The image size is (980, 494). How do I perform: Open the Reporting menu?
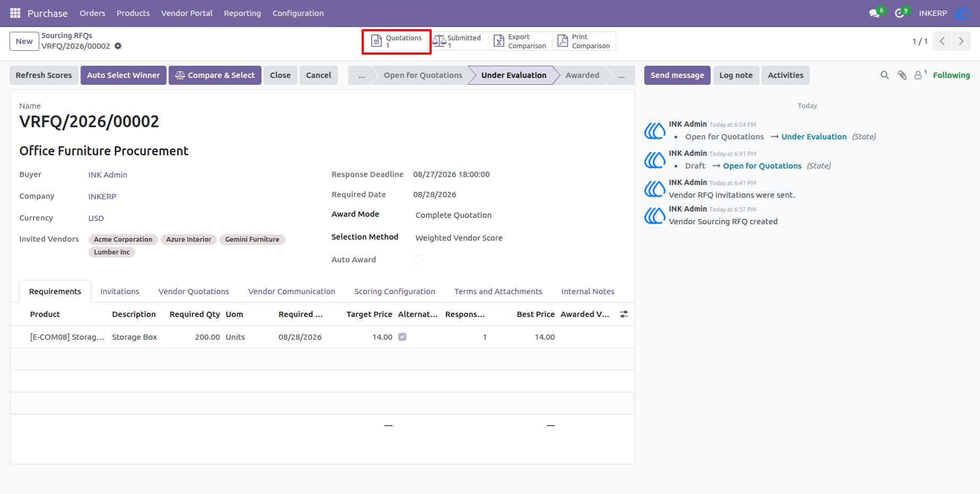[x=242, y=13]
